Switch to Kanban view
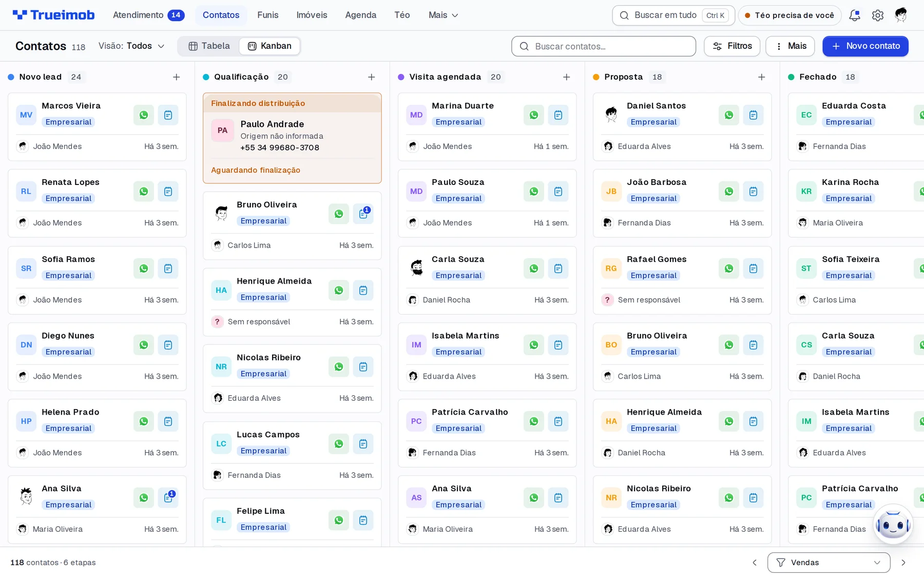The height and width of the screenshot is (578, 924). click(270, 46)
